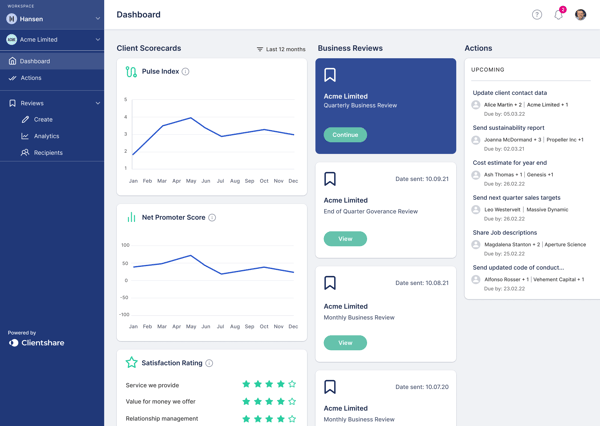
Task: Open 'Cost estimate for year end' action
Action: pos(510,163)
